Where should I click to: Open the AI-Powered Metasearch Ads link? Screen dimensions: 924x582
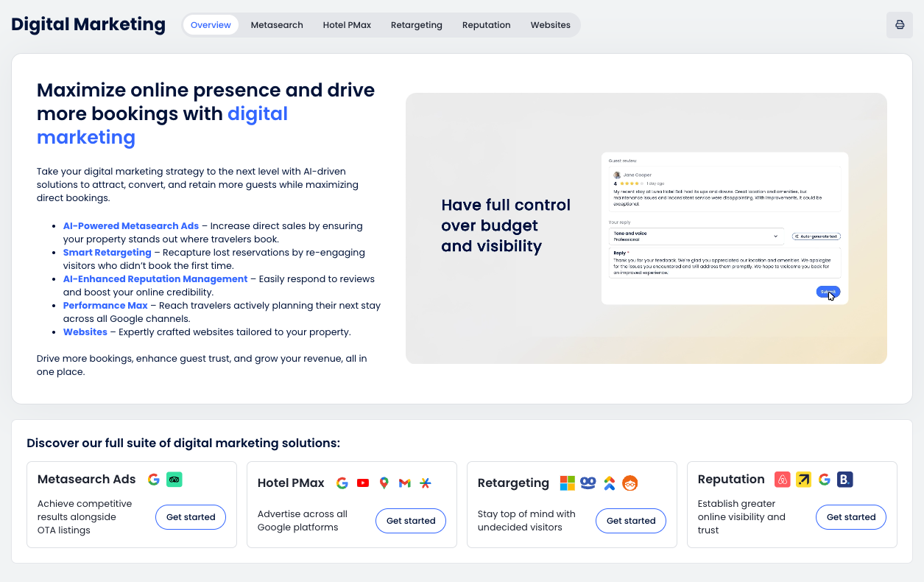131,226
